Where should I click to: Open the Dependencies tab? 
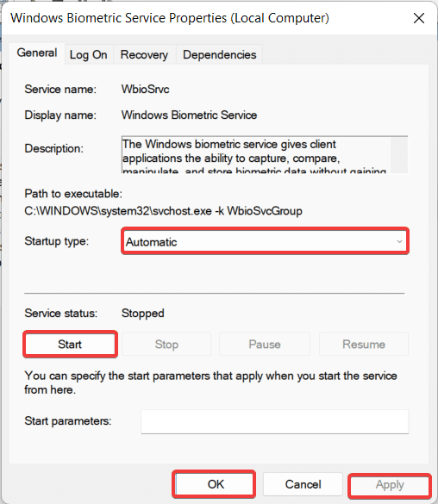point(219,55)
